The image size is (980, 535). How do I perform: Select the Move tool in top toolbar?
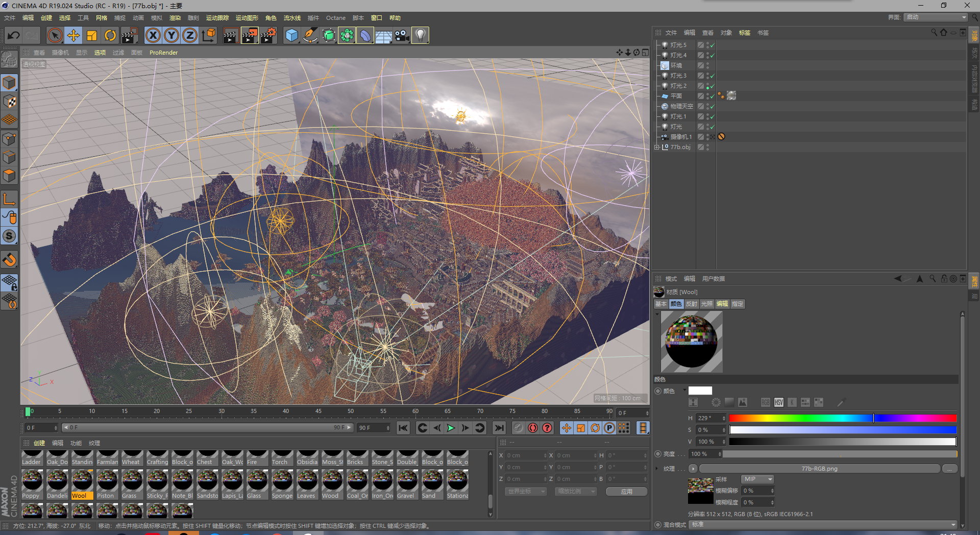click(73, 35)
